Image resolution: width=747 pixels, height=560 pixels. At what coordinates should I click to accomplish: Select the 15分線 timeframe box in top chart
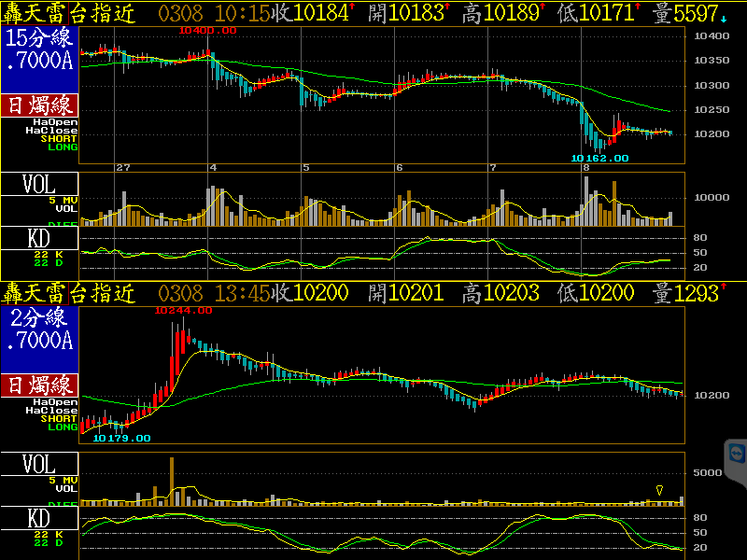[x=39, y=48]
